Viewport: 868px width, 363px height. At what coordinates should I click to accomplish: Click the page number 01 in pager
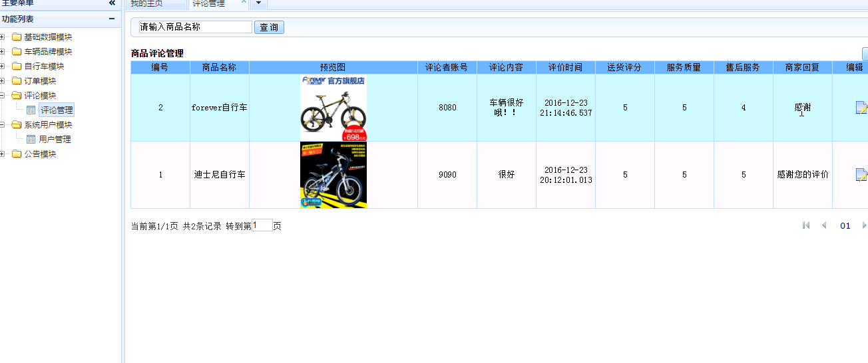pyautogui.click(x=845, y=226)
